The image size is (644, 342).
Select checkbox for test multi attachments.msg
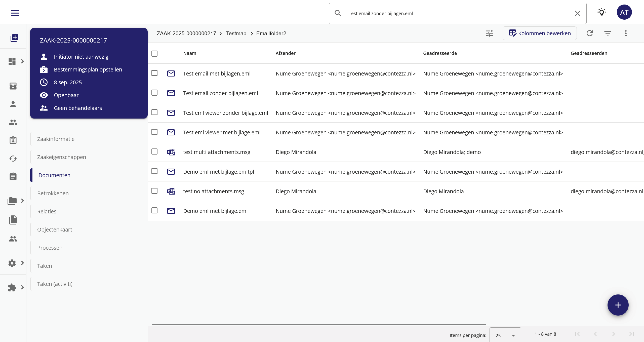(x=154, y=152)
